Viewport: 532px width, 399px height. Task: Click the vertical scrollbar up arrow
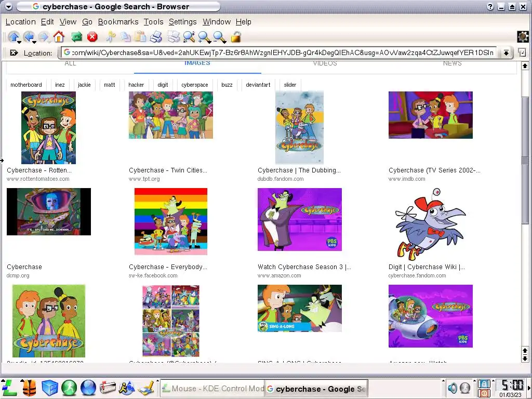[x=525, y=66]
